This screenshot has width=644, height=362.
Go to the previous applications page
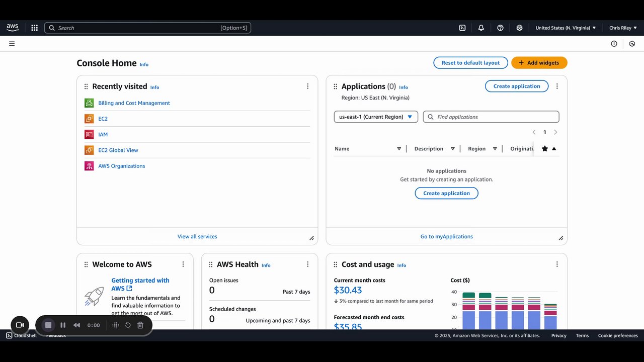(x=534, y=132)
